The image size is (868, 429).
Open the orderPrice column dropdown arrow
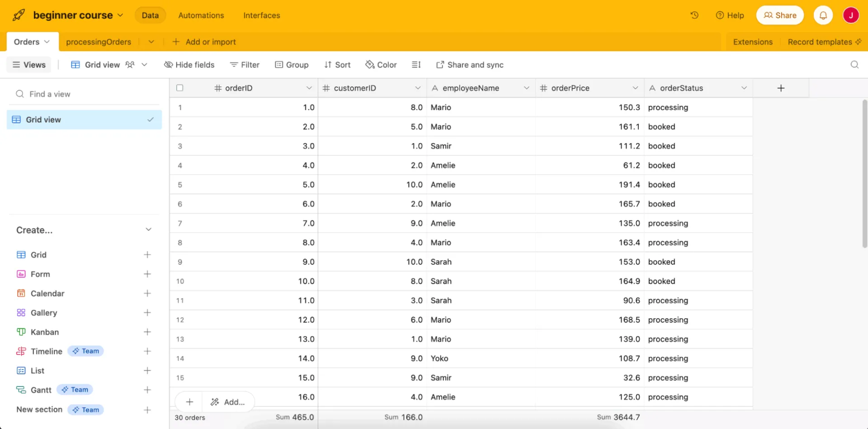(x=635, y=88)
